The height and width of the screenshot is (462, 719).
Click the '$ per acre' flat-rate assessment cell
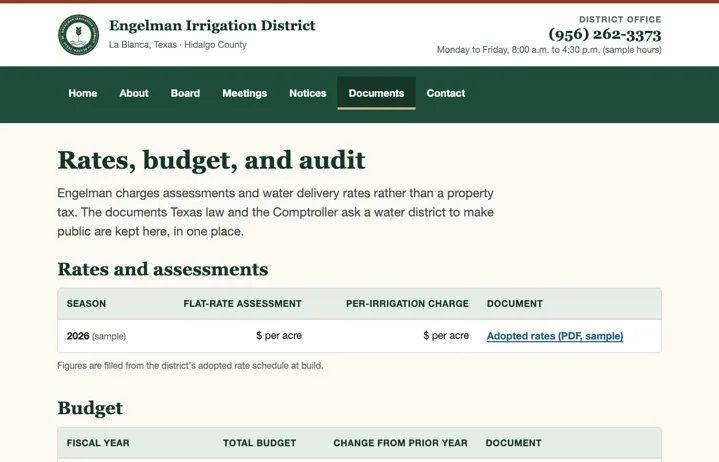(279, 336)
